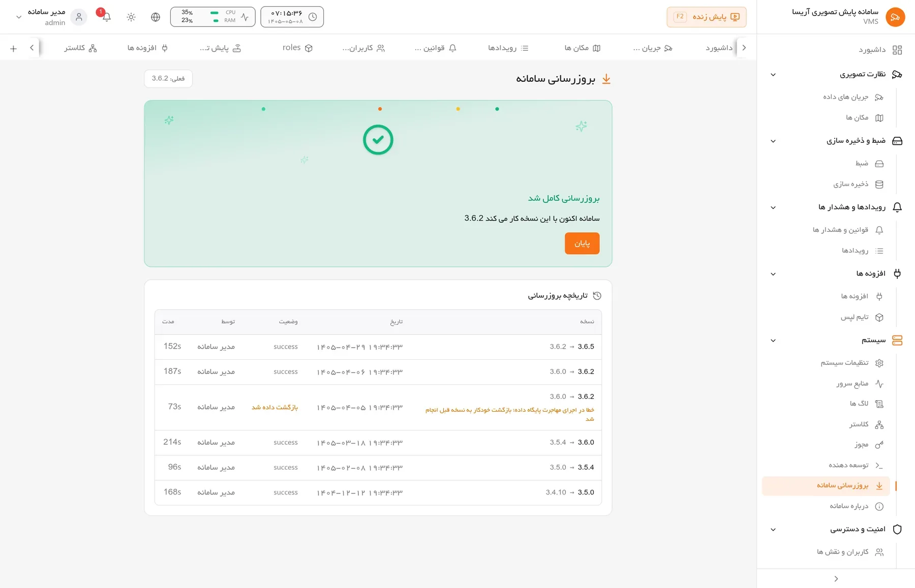Open داشبورد in the sidebar

pyautogui.click(x=879, y=50)
